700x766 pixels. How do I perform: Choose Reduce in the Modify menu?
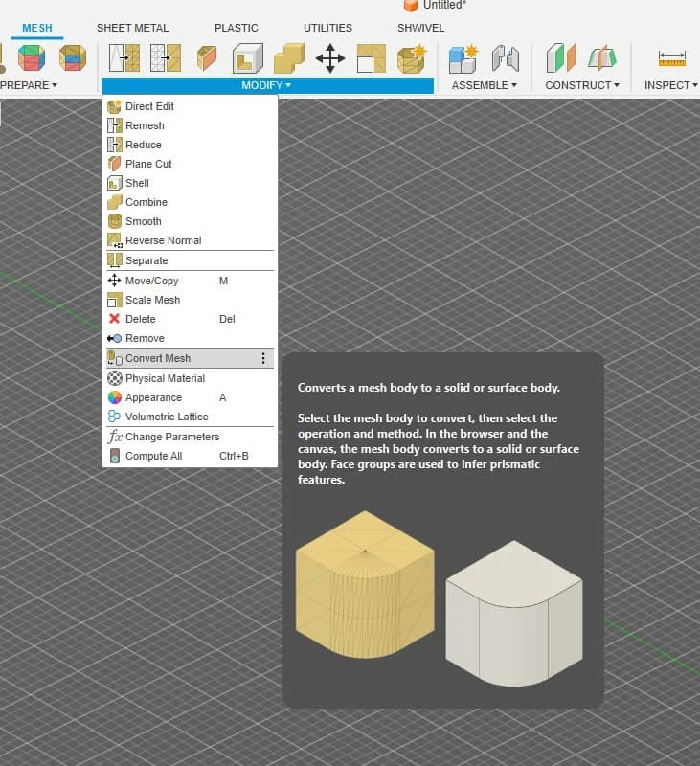190,145
